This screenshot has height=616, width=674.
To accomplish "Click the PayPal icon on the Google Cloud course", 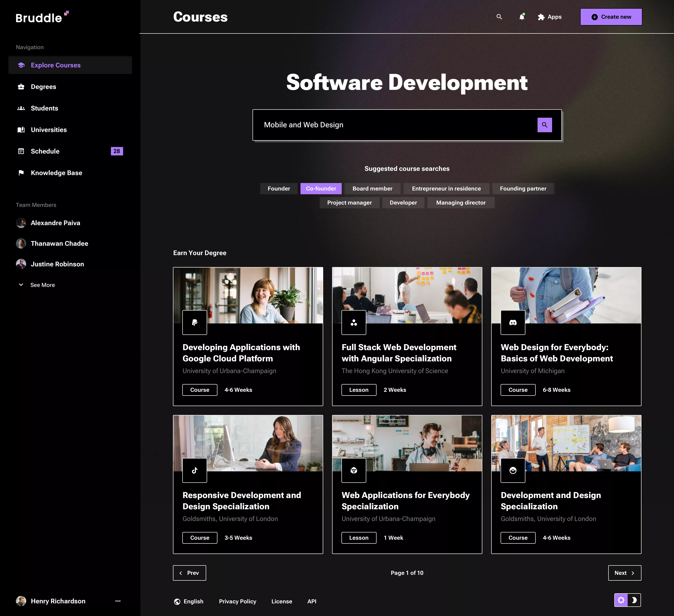I will pyautogui.click(x=194, y=322).
